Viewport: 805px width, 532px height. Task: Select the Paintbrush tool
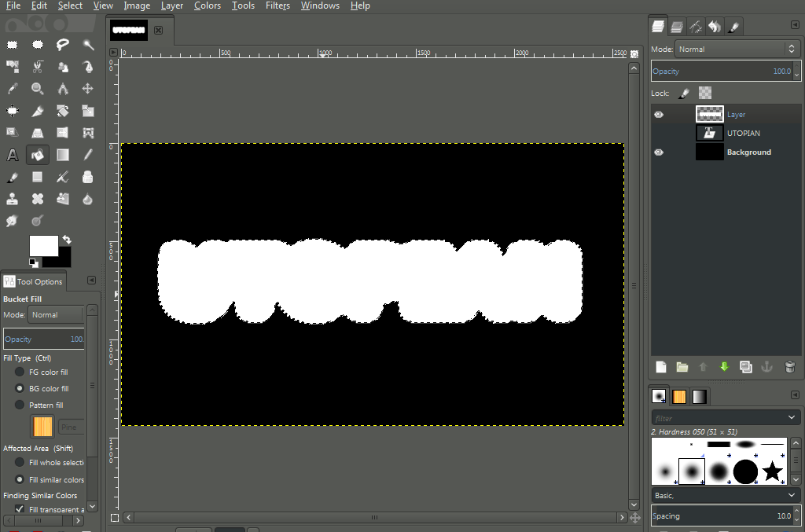click(13, 177)
